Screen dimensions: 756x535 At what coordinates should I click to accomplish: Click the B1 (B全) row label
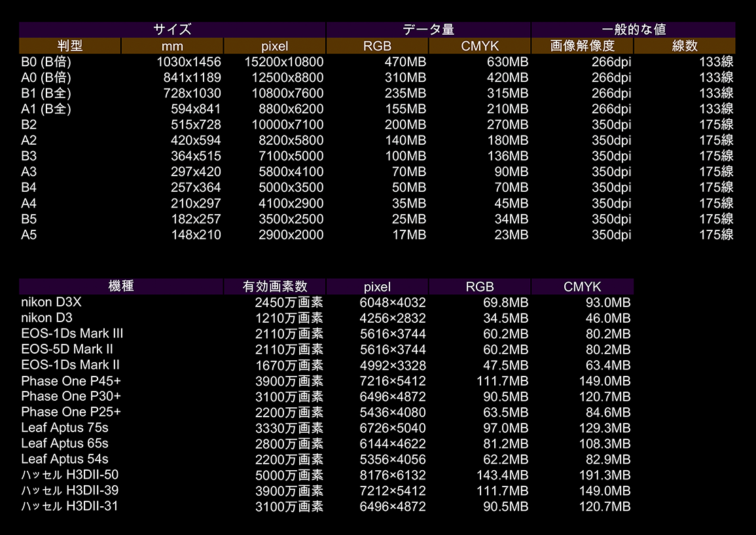pos(46,93)
